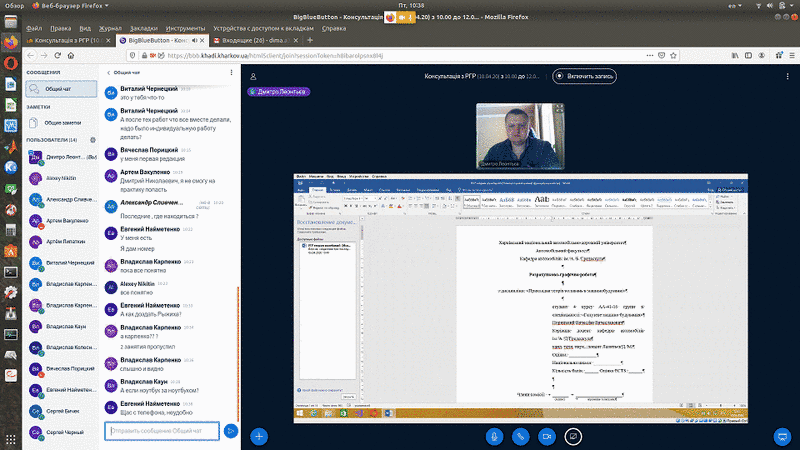
Task: Select user Alexey Nikitin in the users list
Action: pyautogui.click(x=62, y=177)
